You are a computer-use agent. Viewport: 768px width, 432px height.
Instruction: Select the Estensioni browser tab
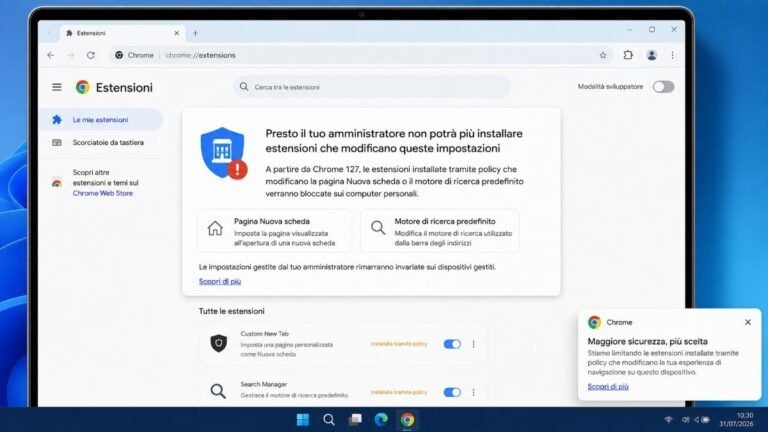tap(122, 33)
